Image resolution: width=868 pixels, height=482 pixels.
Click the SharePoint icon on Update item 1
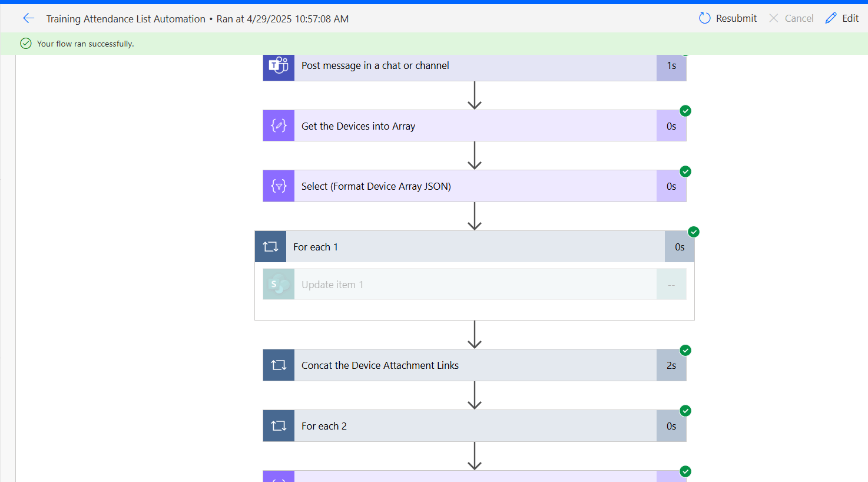pyautogui.click(x=278, y=284)
